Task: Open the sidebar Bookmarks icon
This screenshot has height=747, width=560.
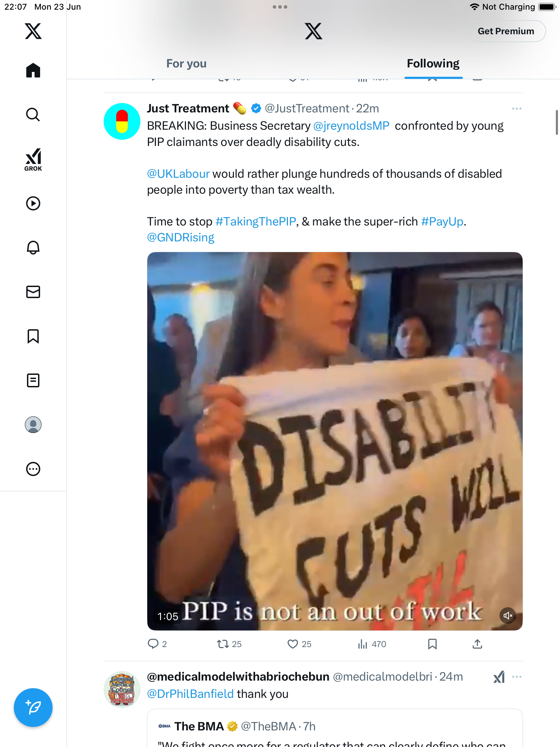Action: tap(33, 336)
